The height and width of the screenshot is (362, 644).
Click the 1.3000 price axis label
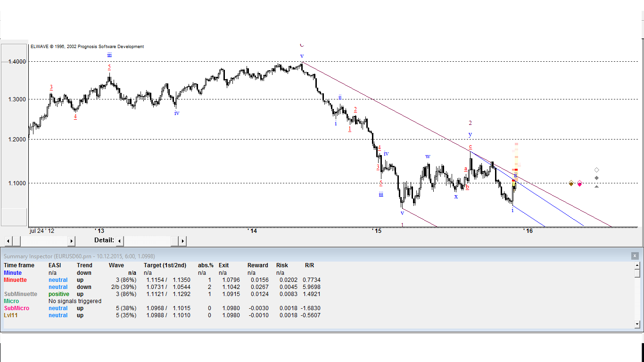[17, 99]
